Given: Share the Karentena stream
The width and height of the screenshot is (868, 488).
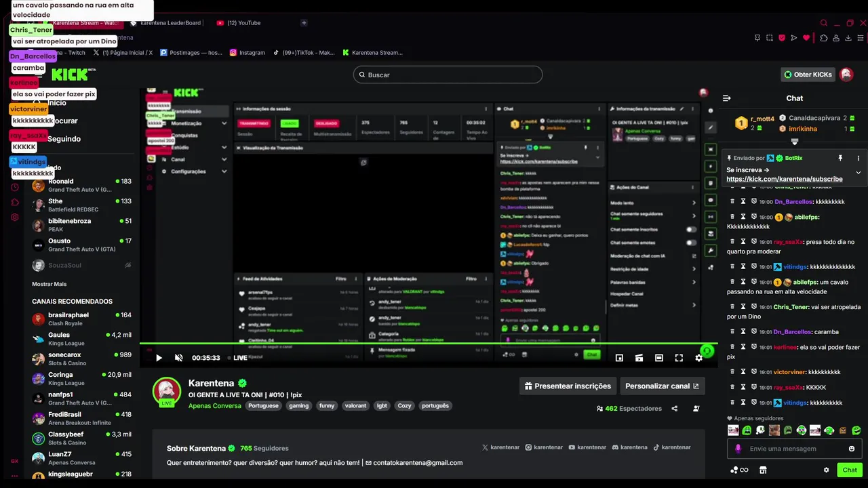Looking at the screenshot, I should pyautogui.click(x=674, y=409).
